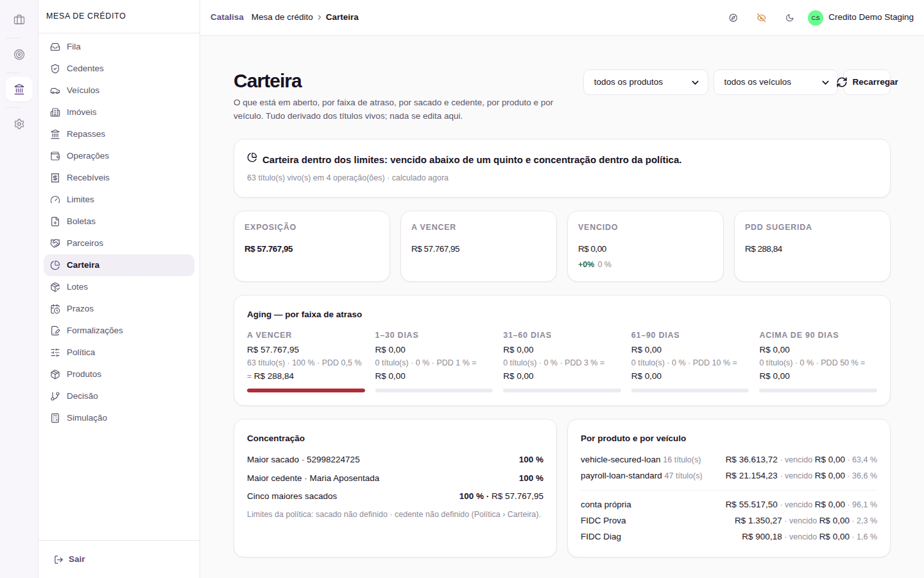This screenshot has width=924, height=578.
Task: Click the building icon beside Imóveis
Action: tap(55, 112)
